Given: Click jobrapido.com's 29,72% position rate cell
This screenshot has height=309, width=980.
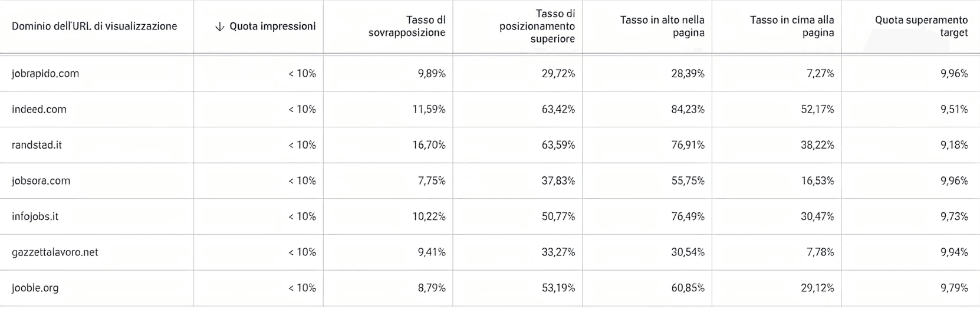Looking at the screenshot, I should click(558, 74).
